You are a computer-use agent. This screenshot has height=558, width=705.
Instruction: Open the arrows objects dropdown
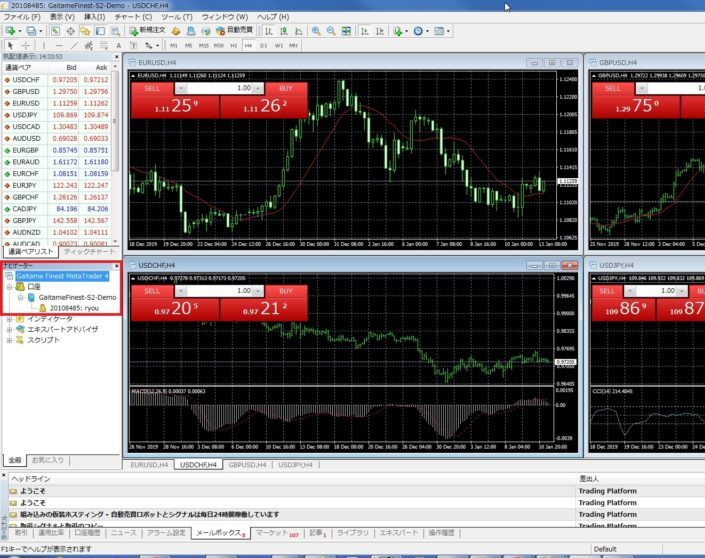pos(157,45)
